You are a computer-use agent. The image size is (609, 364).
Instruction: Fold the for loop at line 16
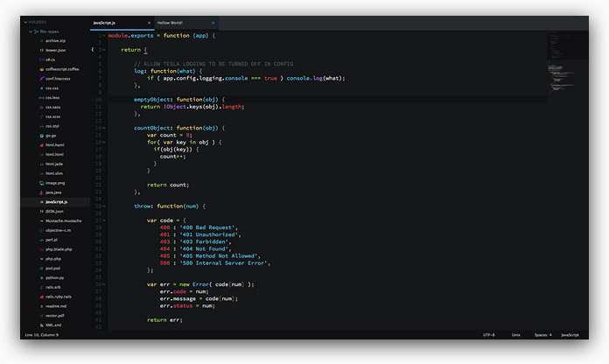[104, 142]
